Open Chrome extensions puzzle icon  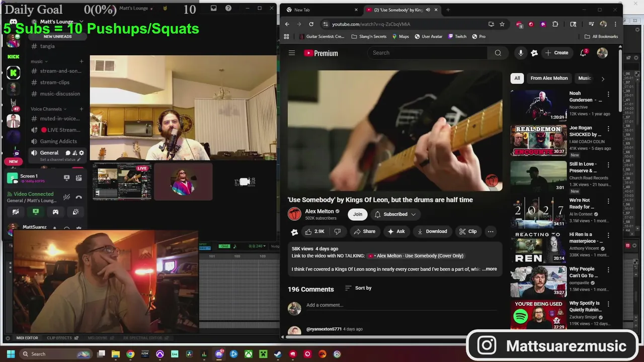pos(555,24)
